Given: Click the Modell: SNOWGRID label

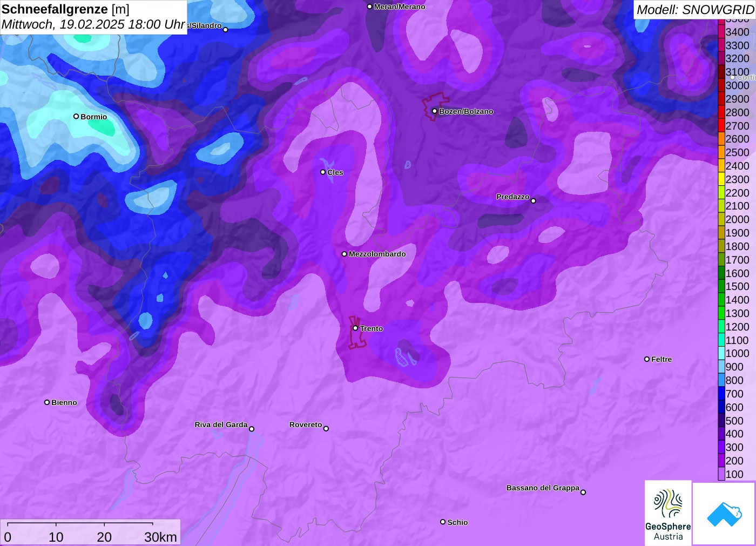Looking at the screenshot, I should [695, 10].
